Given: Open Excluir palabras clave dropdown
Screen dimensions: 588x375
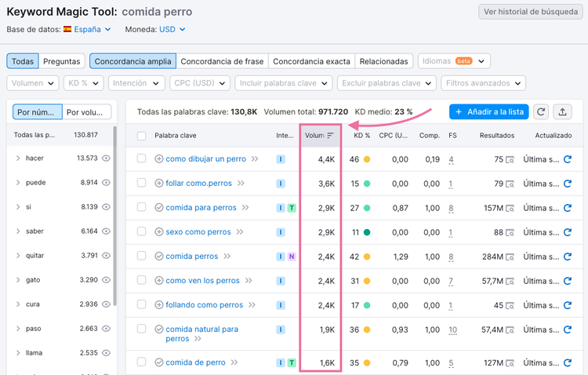Looking at the screenshot, I should pos(387,83).
